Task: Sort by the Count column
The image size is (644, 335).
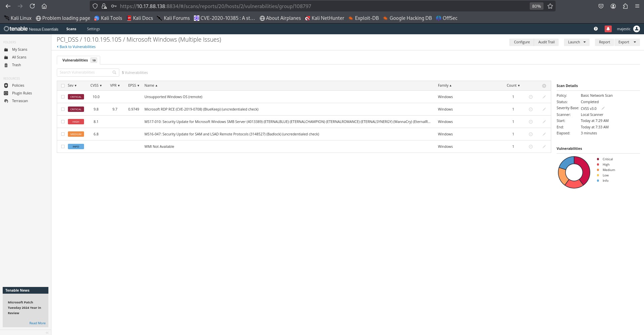Action: pyautogui.click(x=513, y=85)
